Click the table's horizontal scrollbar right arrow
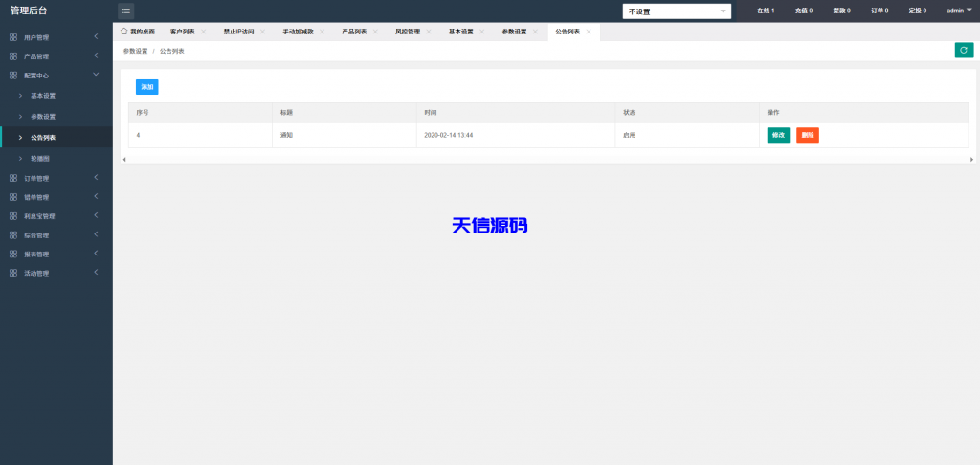 coord(971,159)
